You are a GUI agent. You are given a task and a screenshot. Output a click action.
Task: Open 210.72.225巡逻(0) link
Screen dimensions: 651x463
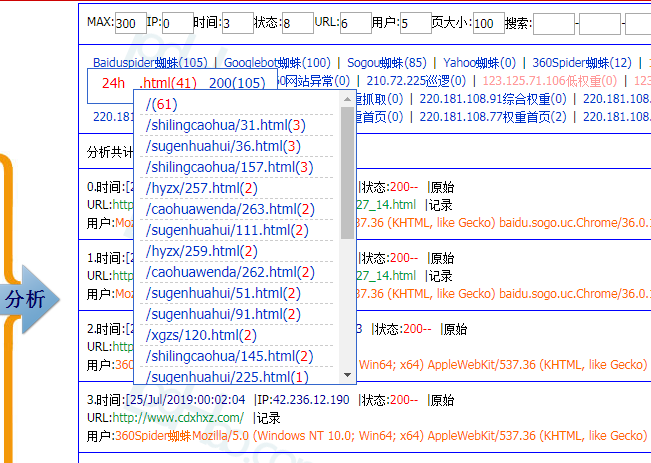coord(416,81)
